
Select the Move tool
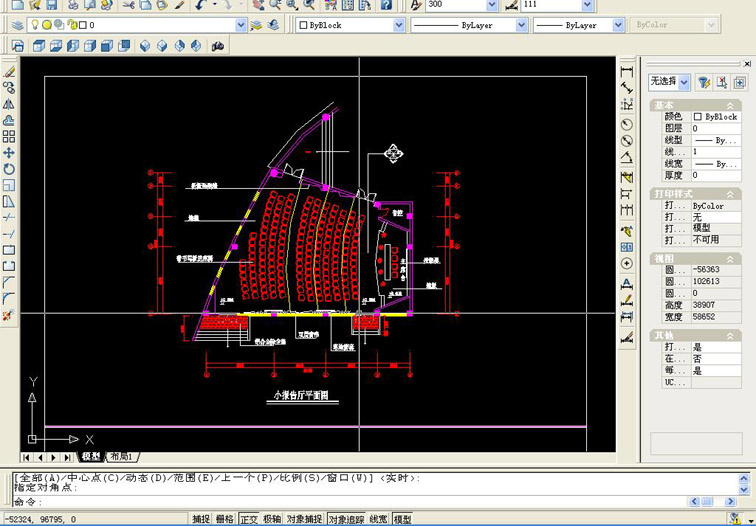tap(9, 153)
